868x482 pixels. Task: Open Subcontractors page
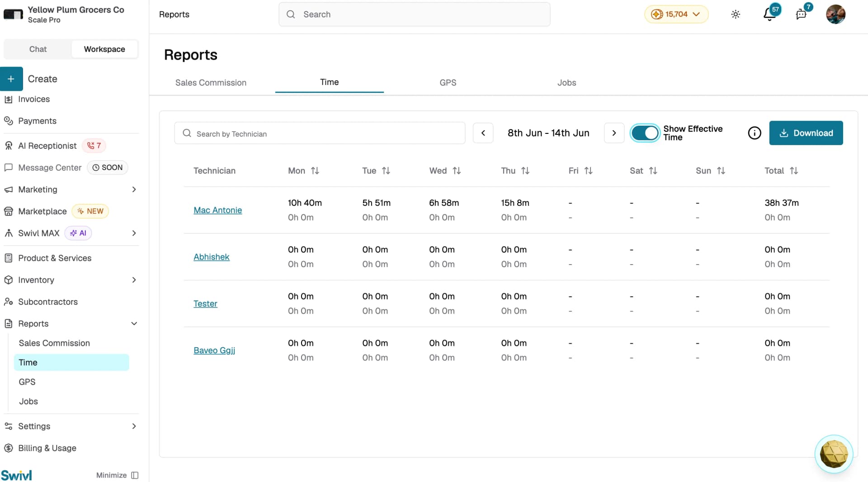pos(48,302)
